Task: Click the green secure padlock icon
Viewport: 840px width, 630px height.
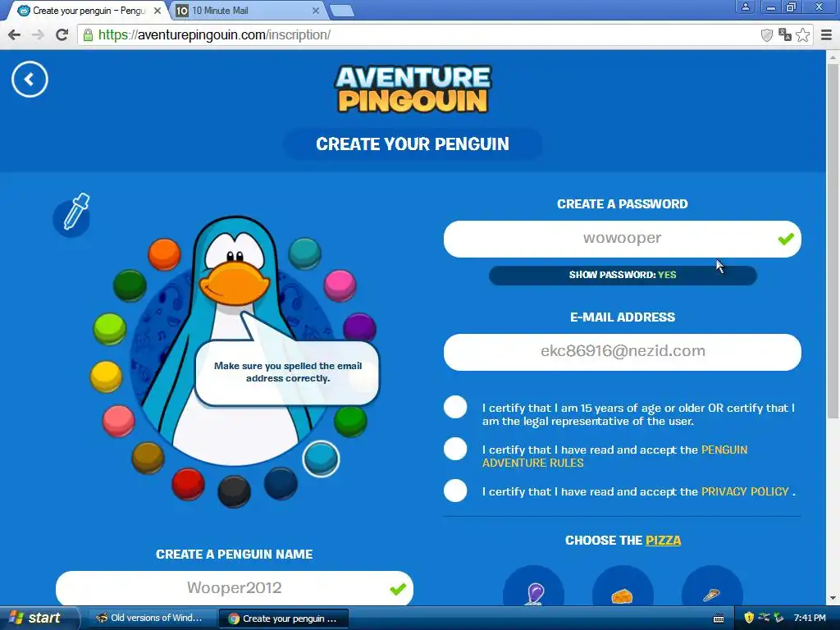Action: pos(88,35)
